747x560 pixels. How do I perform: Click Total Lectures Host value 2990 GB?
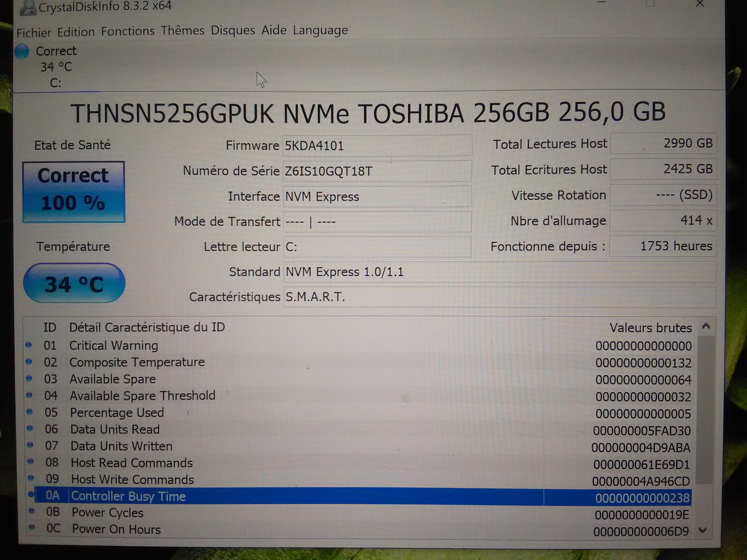(x=663, y=143)
